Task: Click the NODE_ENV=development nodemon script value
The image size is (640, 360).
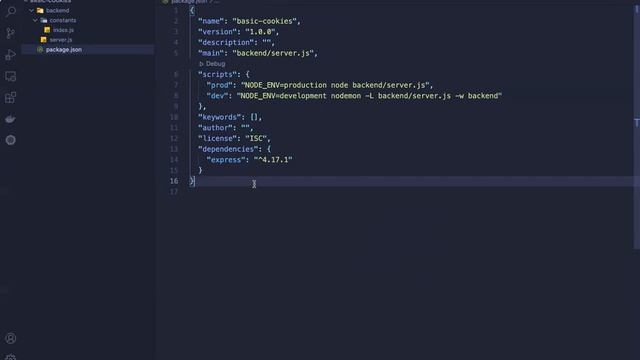Action: [x=369, y=96]
